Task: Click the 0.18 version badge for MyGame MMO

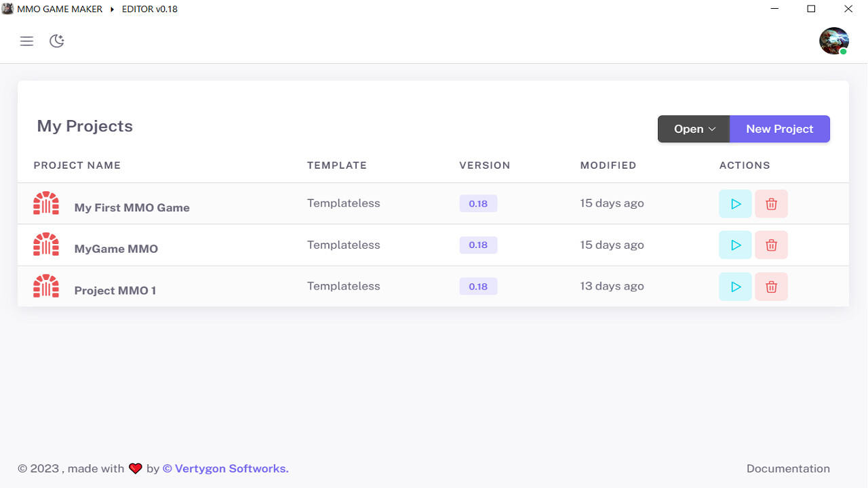Action: click(478, 245)
